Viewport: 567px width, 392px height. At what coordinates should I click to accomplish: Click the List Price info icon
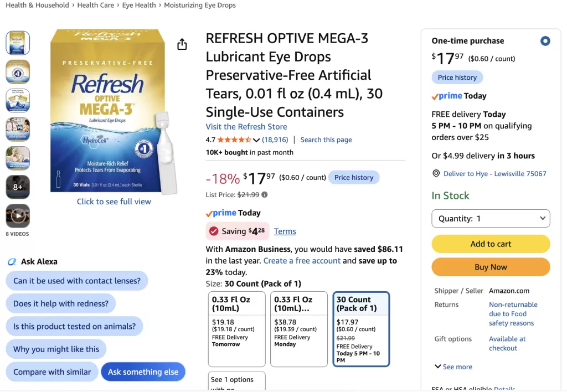[265, 194]
